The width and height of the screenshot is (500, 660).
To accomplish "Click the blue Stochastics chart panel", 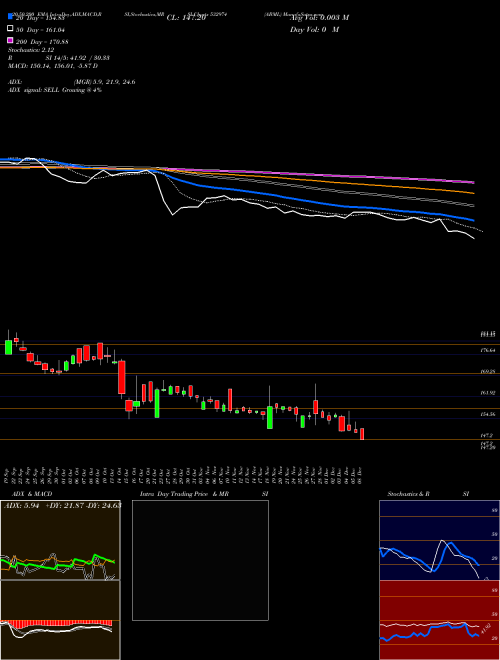I will (439, 540).
